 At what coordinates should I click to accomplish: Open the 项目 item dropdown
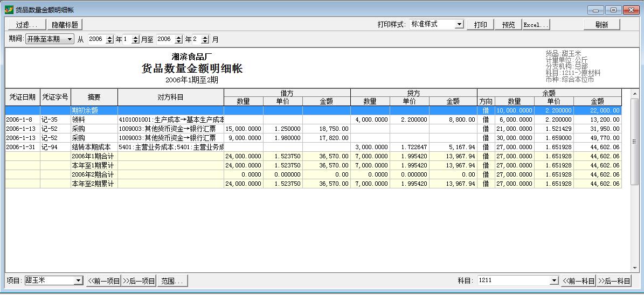(78, 280)
